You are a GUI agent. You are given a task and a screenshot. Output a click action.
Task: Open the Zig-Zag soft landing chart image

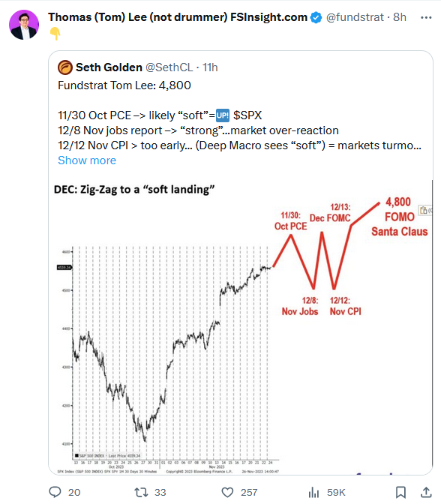pyautogui.click(x=241, y=327)
